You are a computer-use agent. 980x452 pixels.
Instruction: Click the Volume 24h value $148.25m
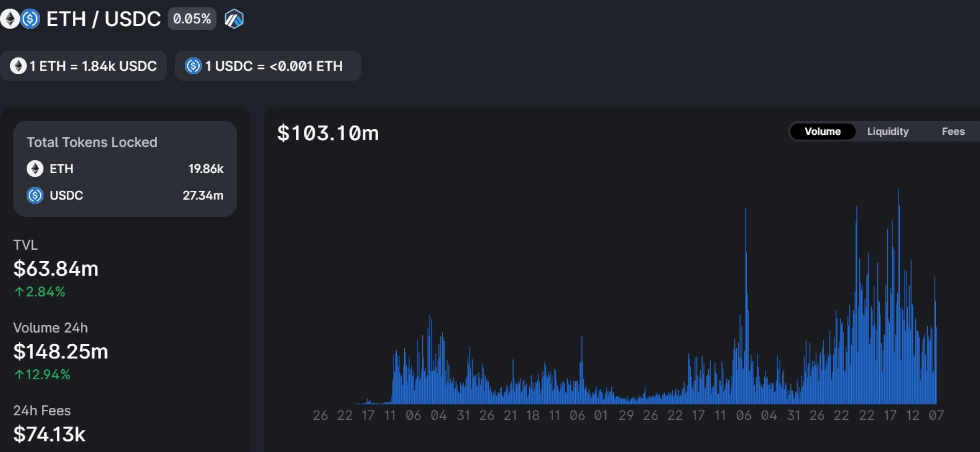pos(61,351)
